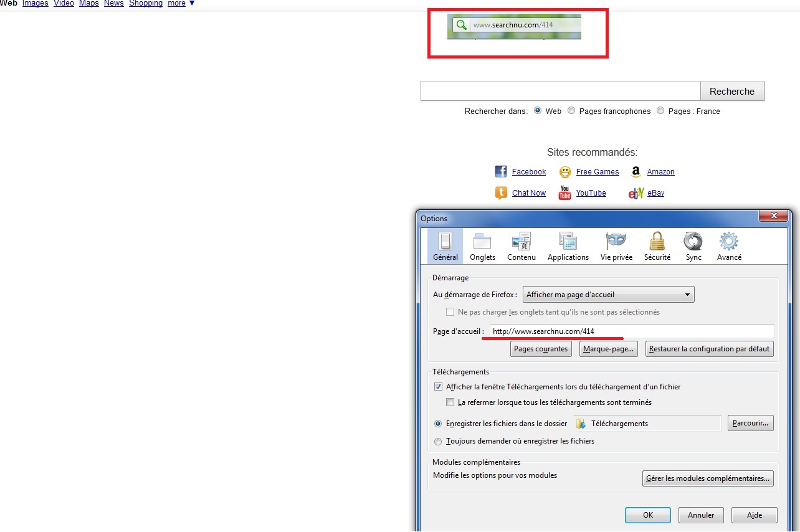Image resolution: width=800 pixels, height=532 pixels.
Task: Click the Page d'accueil URL field
Action: (x=631, y=331)
